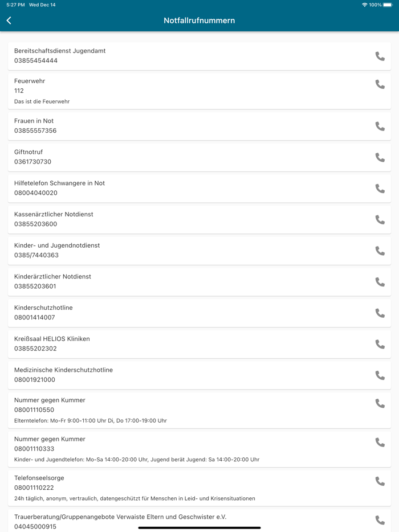The height and width of the screenshot is (532, 399).
Task: Tap the phone icon beside Hilfetelefon Schwangere in Not
Action: [x=380, y=188]
